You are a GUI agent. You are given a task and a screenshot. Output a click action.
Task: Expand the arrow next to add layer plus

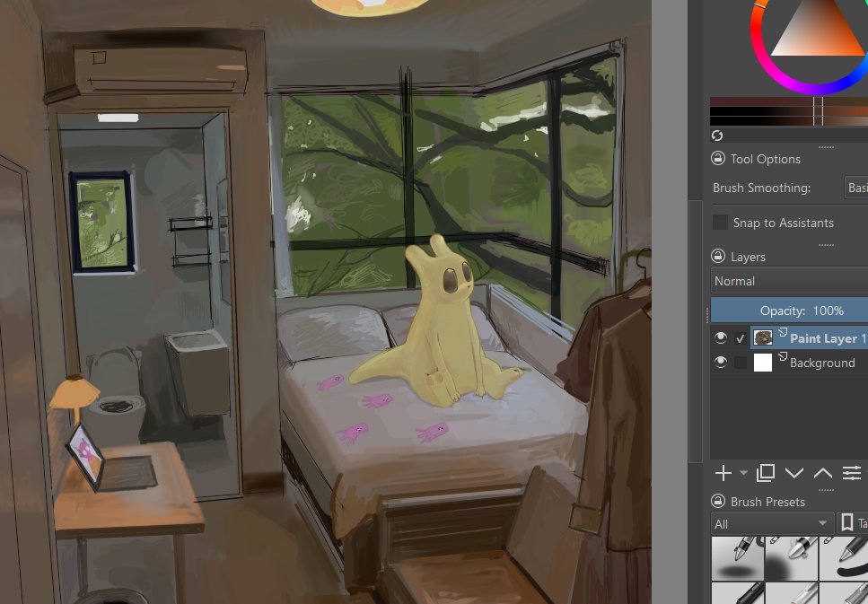[743, 473]
